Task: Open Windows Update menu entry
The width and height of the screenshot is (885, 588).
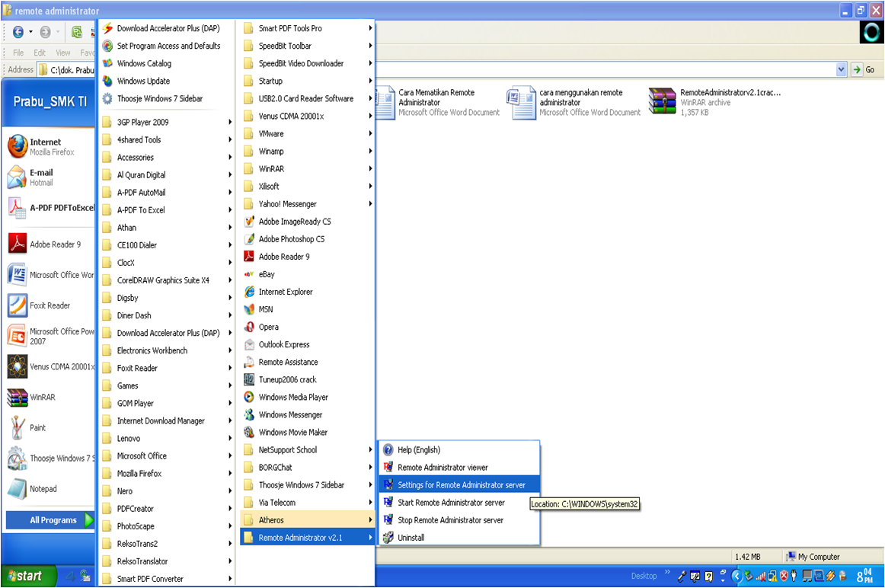Action: point(167,81)
